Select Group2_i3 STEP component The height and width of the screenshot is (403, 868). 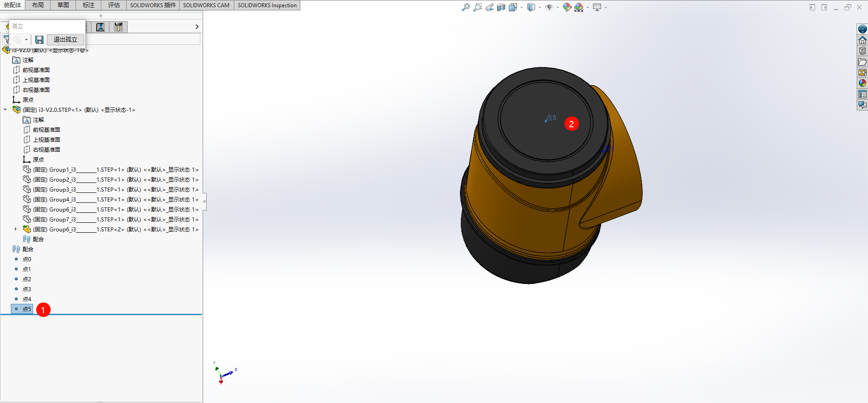[111, 179]
